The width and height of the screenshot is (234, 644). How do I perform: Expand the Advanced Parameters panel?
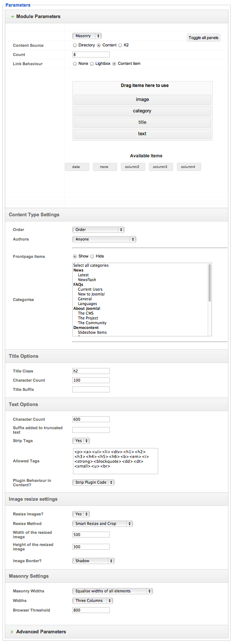coord(13,632)
